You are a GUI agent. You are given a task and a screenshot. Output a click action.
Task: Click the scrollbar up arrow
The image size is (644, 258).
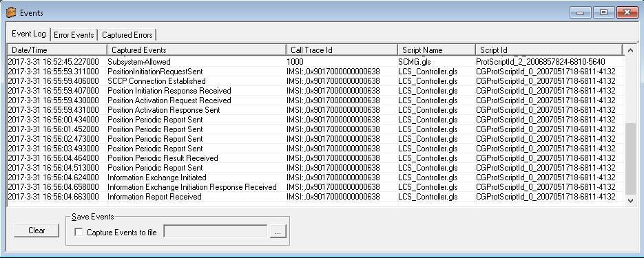[x=630, y=50]
